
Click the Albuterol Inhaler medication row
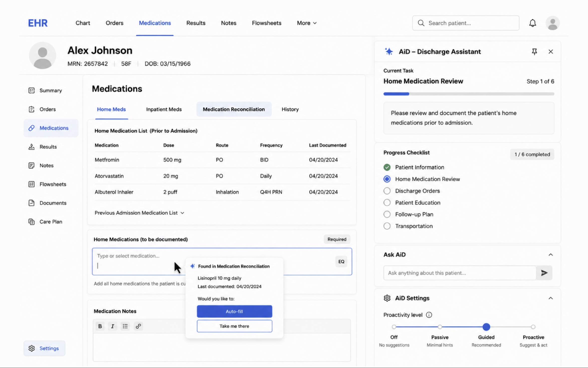(x=222, y=192)
